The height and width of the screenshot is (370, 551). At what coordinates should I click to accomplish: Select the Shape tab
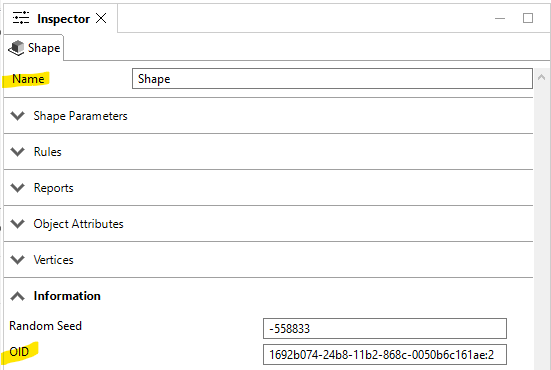pyautogui.click(x=34, y=48)
